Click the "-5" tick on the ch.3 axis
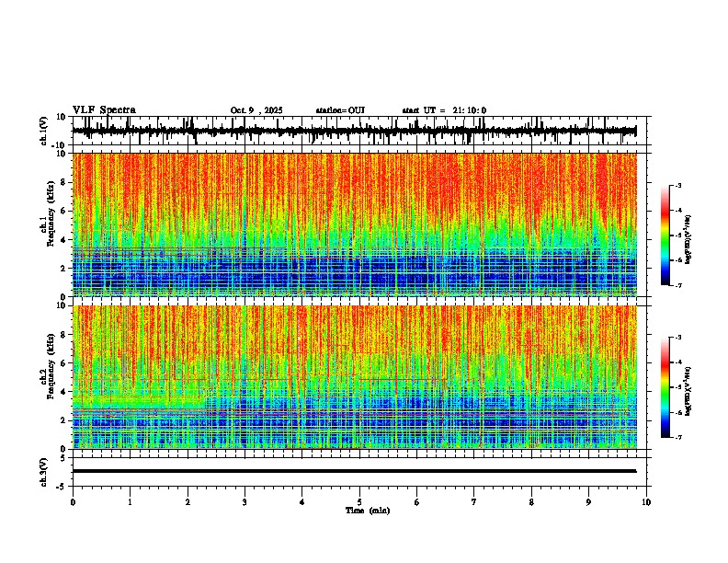Image resolution: width=728 pixels, height=563 pixels. [x=62, y=487]
